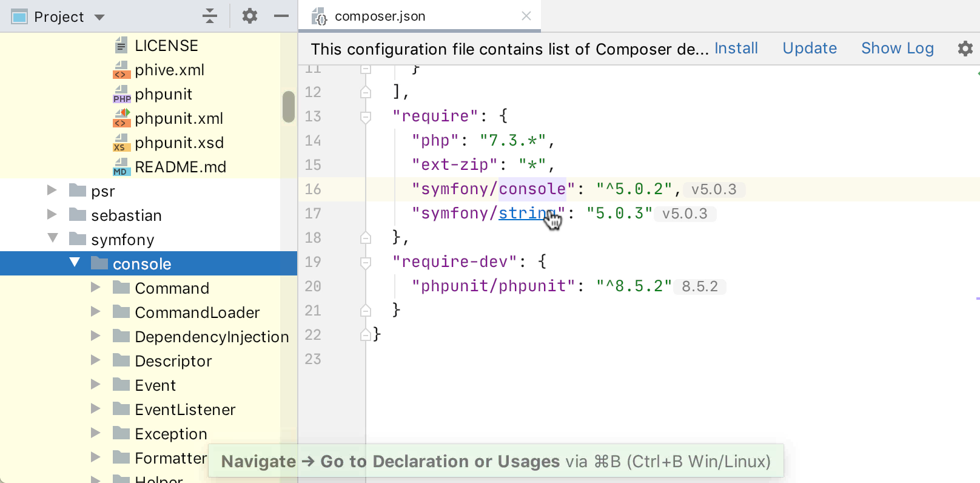
Task: Select the highlighted console folder
Action: coord(149,264)
